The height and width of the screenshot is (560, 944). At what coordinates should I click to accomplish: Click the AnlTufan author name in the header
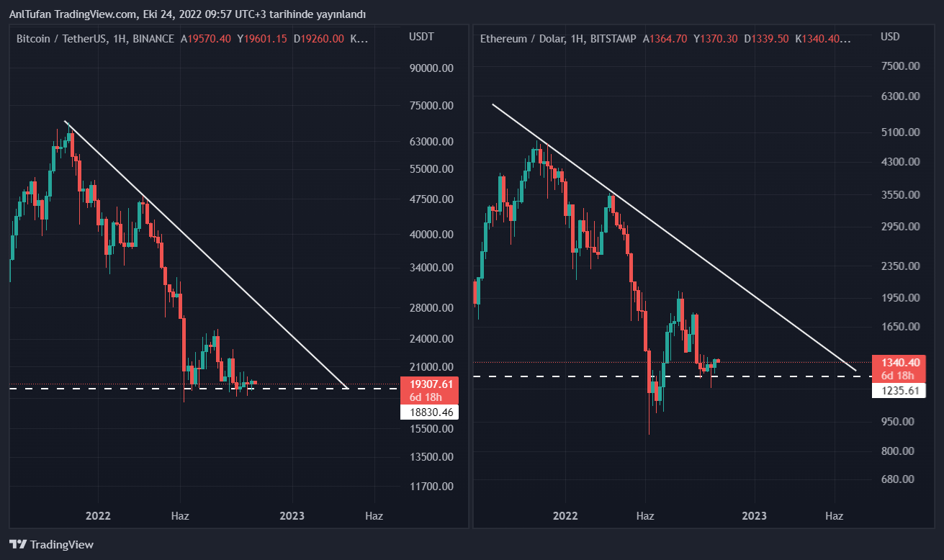(30, 14)
